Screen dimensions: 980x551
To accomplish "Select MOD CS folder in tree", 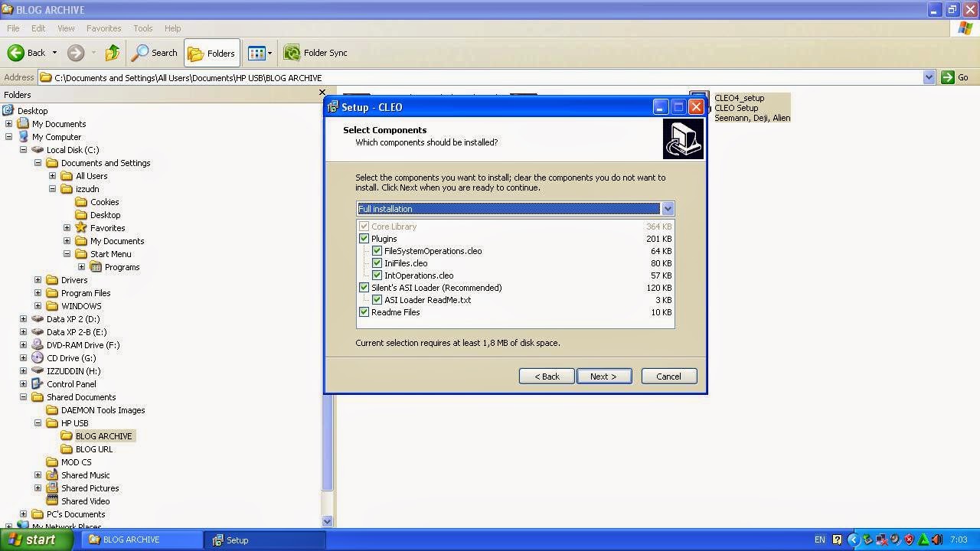I will 76,462.
